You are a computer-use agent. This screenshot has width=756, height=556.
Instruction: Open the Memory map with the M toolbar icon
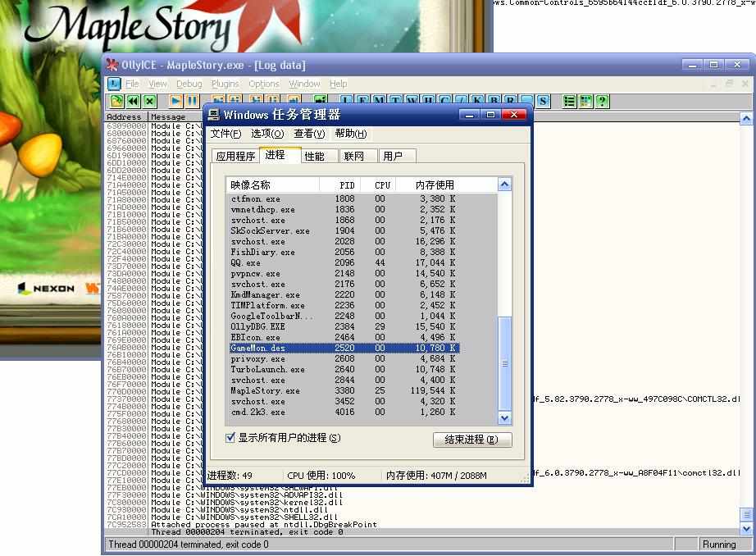pos(379,101)
